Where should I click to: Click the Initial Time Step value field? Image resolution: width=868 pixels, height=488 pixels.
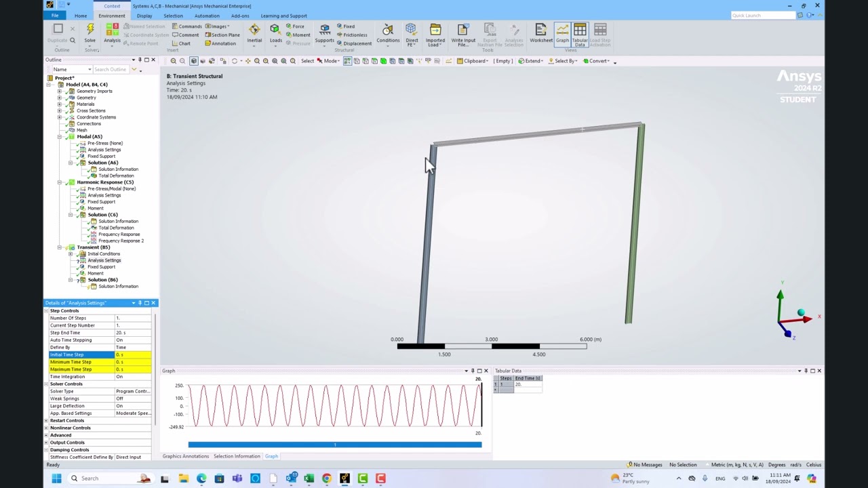(x=133, y=354)
